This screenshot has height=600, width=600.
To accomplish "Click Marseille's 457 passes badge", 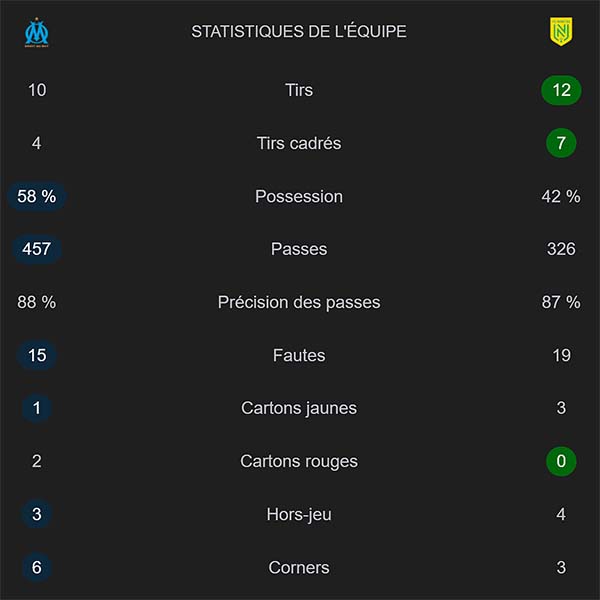I will click(37, 249).
